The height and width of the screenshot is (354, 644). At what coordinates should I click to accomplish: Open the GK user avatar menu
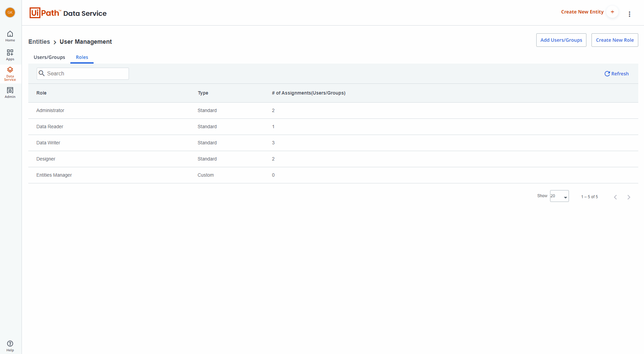click(10, 12)
